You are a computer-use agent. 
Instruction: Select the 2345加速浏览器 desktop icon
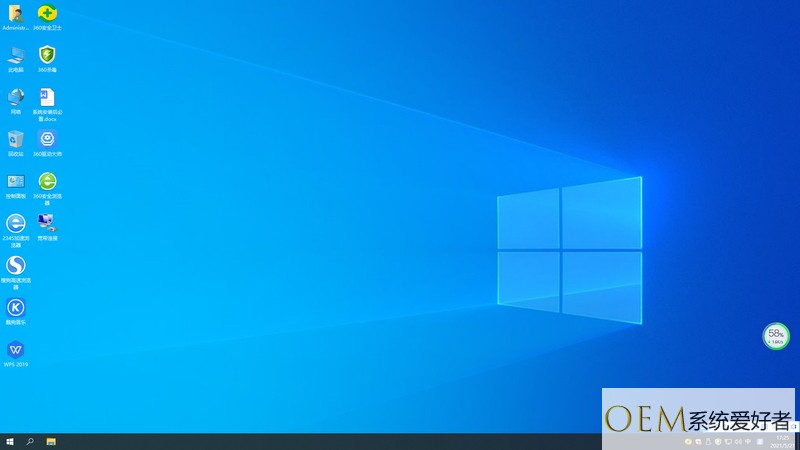16,231
